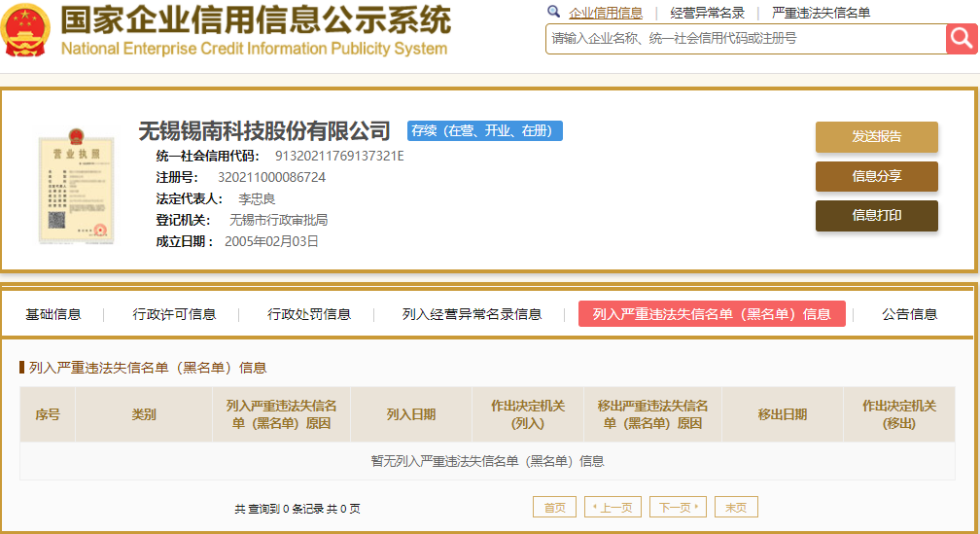Click the 序号 column header

(48, 414)
